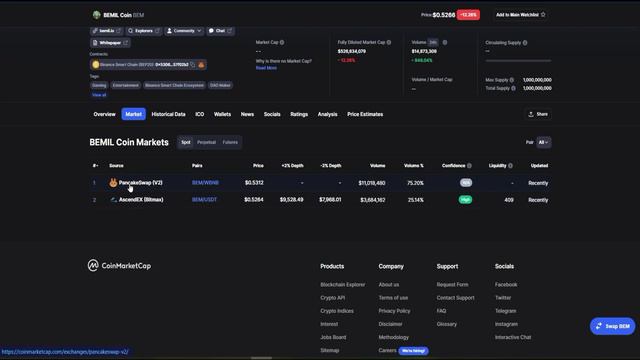640x360 pixels.
Task: Copy the contract address icon
Action: coord(193,64)
